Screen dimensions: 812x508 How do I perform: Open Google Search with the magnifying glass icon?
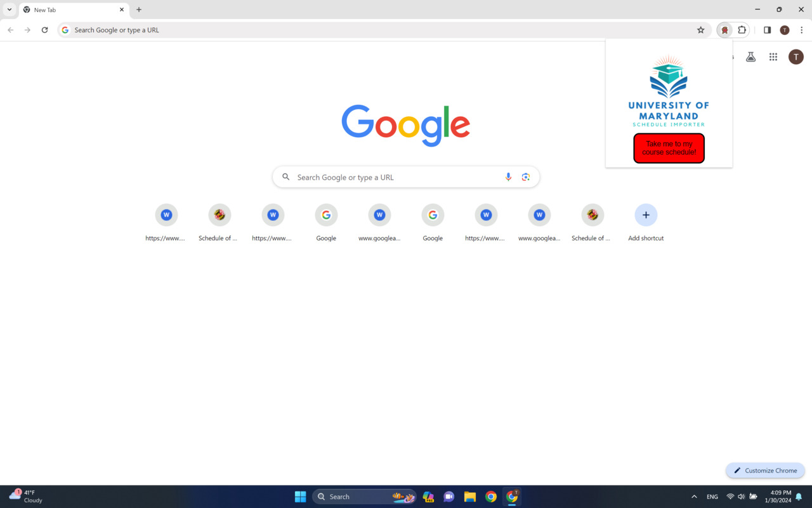(285, 177)
